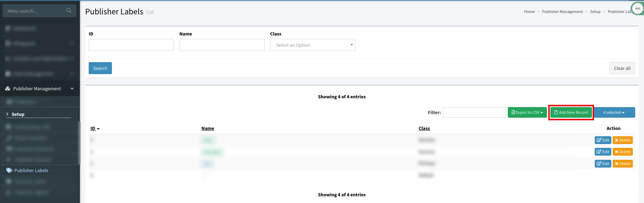Focus the Filter text field
This screenshot has height=203, width=644.
click(x=474, y=113)
